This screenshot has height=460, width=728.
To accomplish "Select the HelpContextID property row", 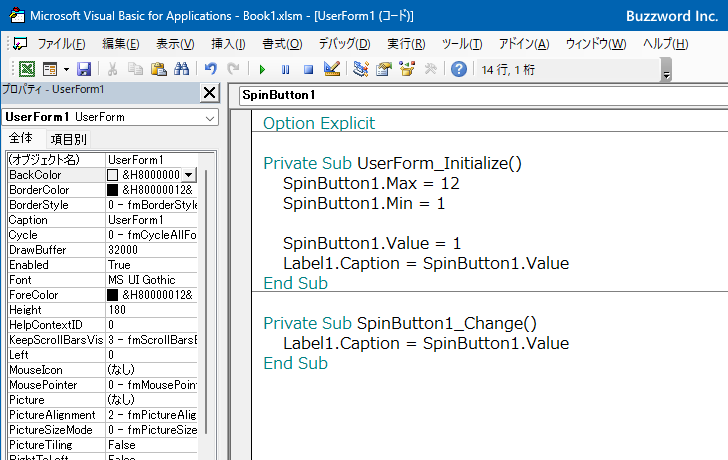I will pos(103,325).
